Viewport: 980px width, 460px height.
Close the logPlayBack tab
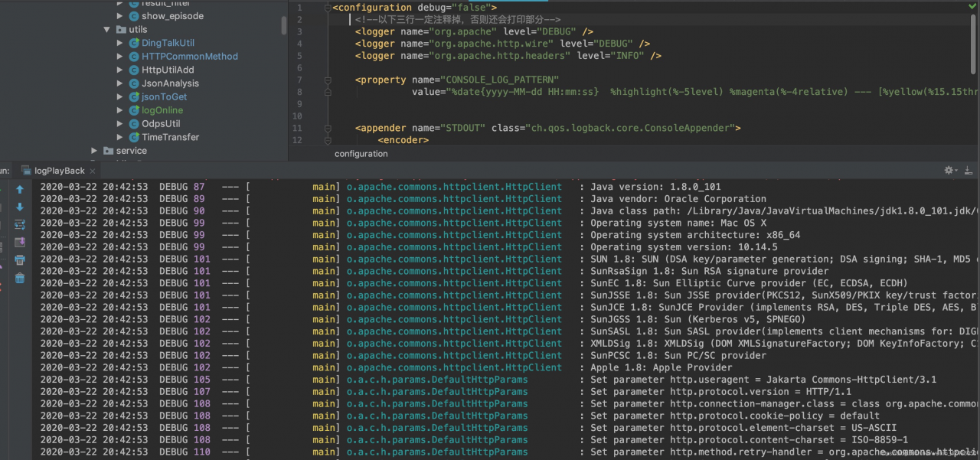click(x=93, y=171)
